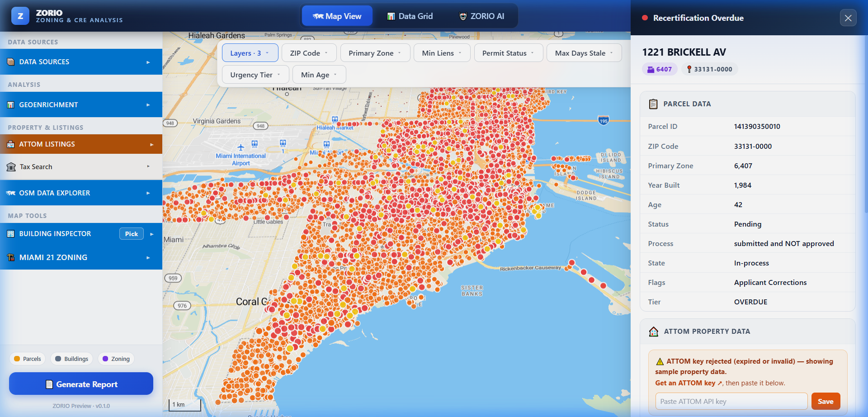Click the Geoenrichment chart icon
868x417 pixels.
click(11, 105)
